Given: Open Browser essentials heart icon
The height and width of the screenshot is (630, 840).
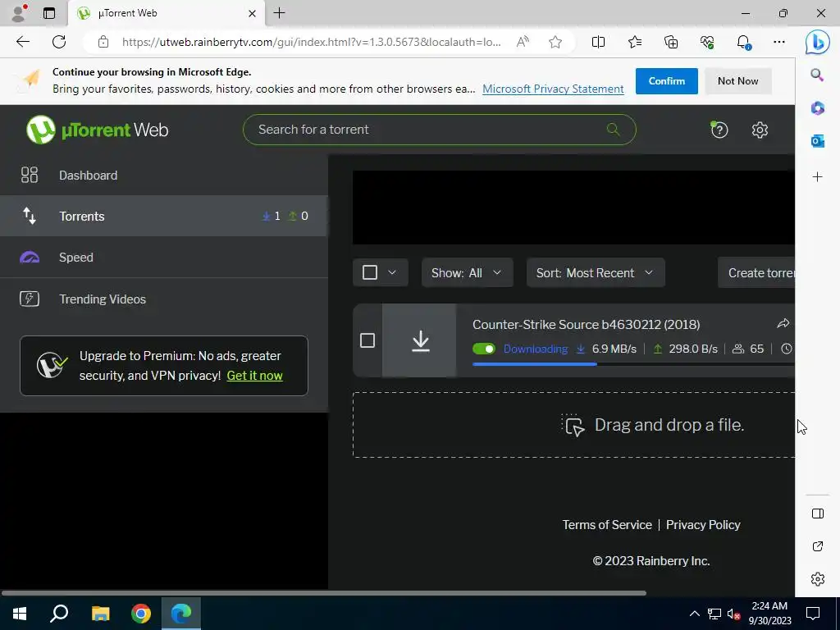Looking at the screenshot, I should coord(707,42).
